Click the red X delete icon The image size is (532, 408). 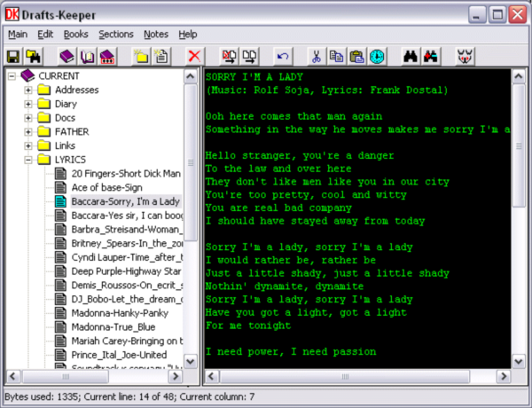pyautogui.click(x=194, y=56)
